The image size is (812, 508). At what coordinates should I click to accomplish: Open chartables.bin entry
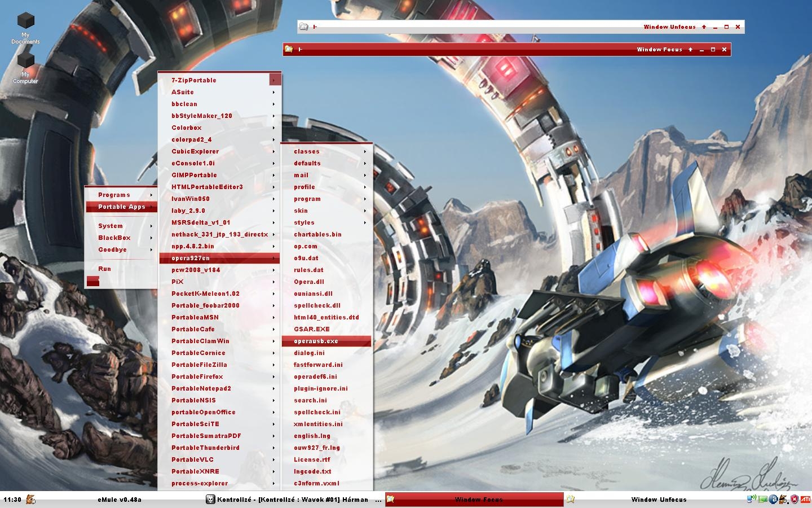coord(326,235)
